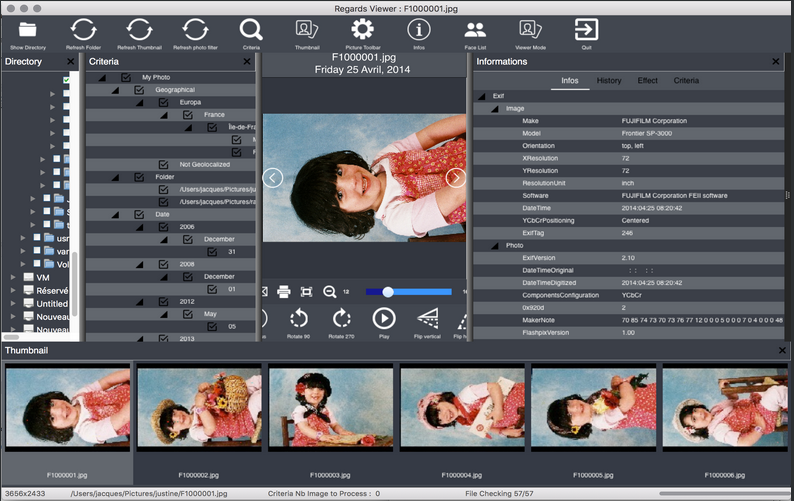Image resolution: width=794 pixels, height=501 pixels.
Task: Click the MakerNote row in Informations
Action: (628, 320)
